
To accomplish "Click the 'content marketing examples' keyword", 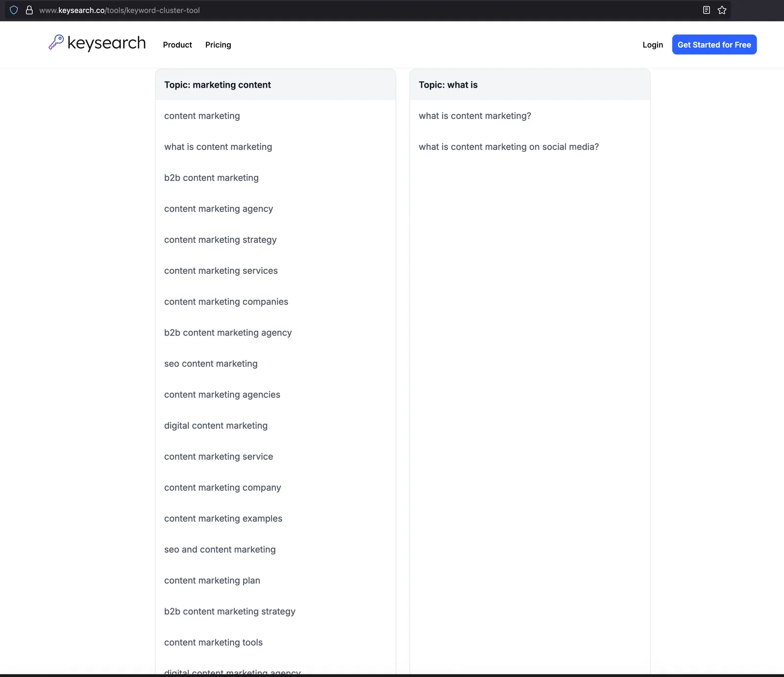I will (x=223, y=518).
